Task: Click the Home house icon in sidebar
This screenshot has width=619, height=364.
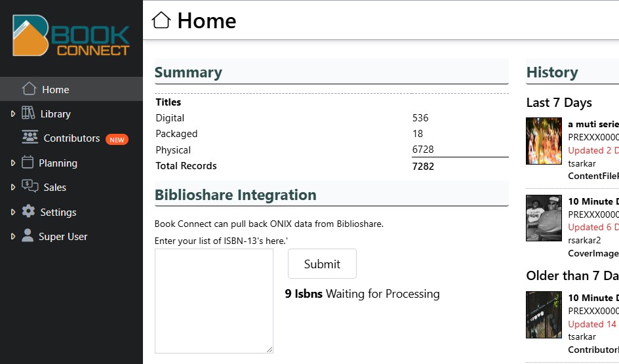Action: (x=28, y=89)
